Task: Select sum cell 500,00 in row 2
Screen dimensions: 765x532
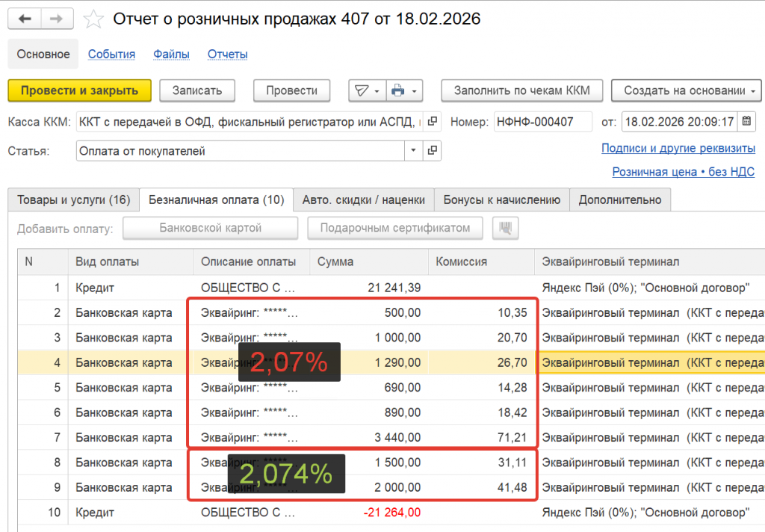Action: pyautogui.click(x=369, y=312)
